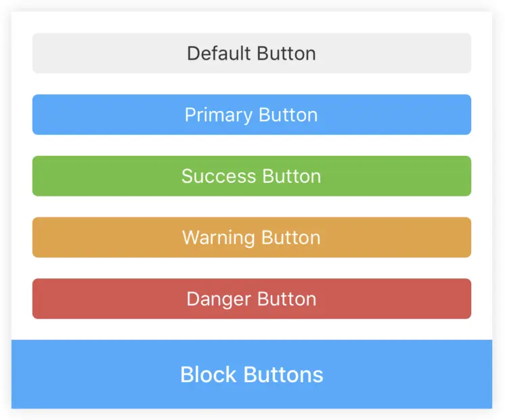Choose the button labeled Default
The height and width of the screenshot is (420, 505).
click(x=251, y=53)
